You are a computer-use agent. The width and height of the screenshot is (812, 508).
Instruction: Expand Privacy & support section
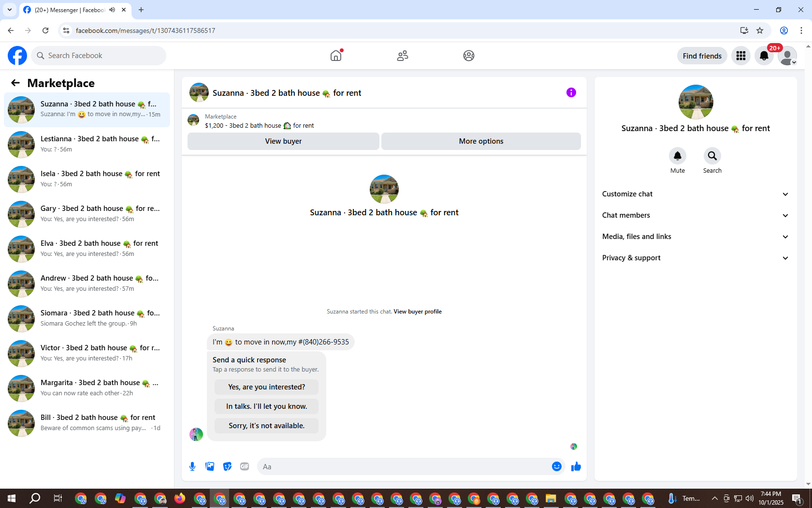[696, 258]
